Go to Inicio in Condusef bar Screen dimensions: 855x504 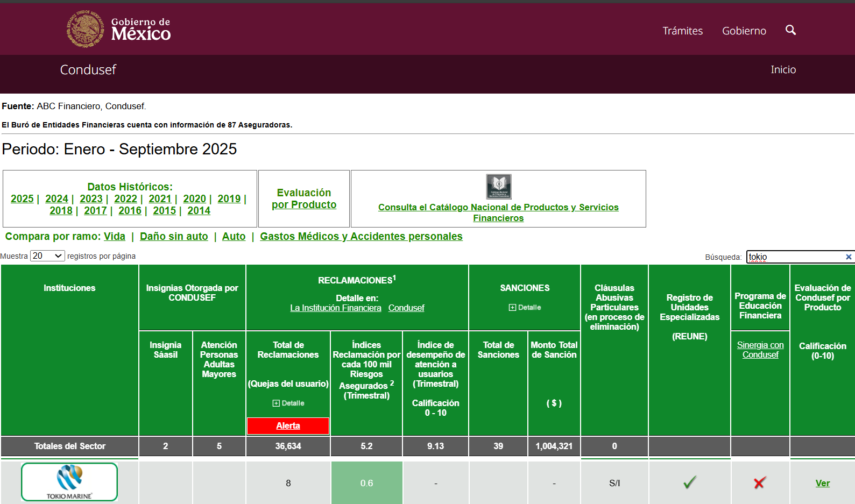click(x=783, y=69)
